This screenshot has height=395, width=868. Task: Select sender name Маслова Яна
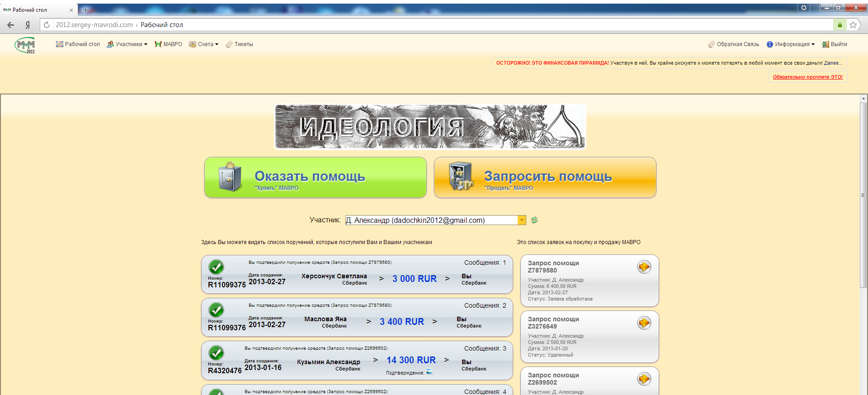325,319
